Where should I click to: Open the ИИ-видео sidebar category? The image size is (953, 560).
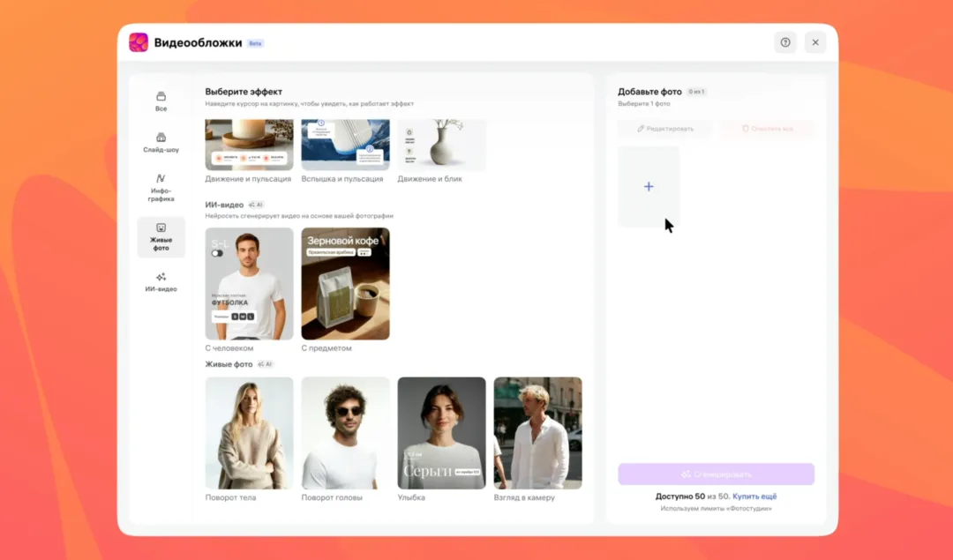click(161, 282)
